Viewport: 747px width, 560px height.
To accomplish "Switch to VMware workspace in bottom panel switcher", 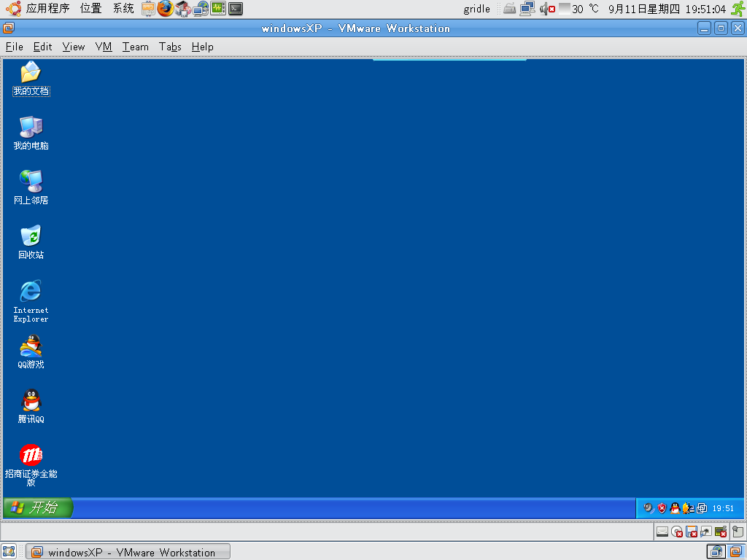I will click(737, 552).
